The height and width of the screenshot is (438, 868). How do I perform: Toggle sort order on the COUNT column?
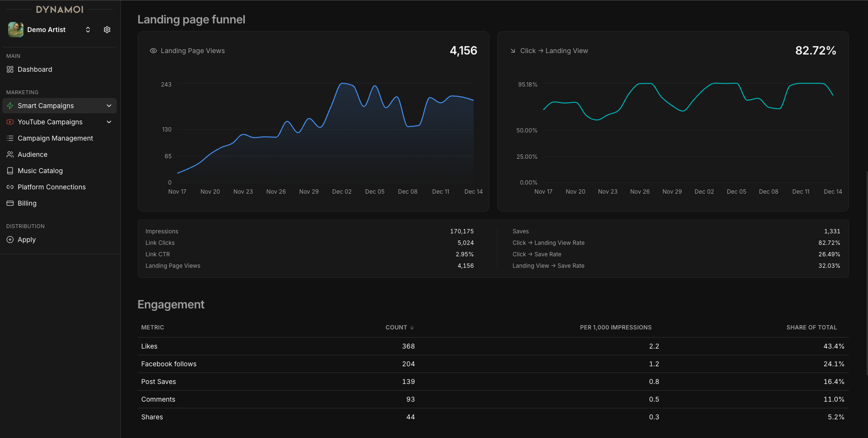point(400,328)
